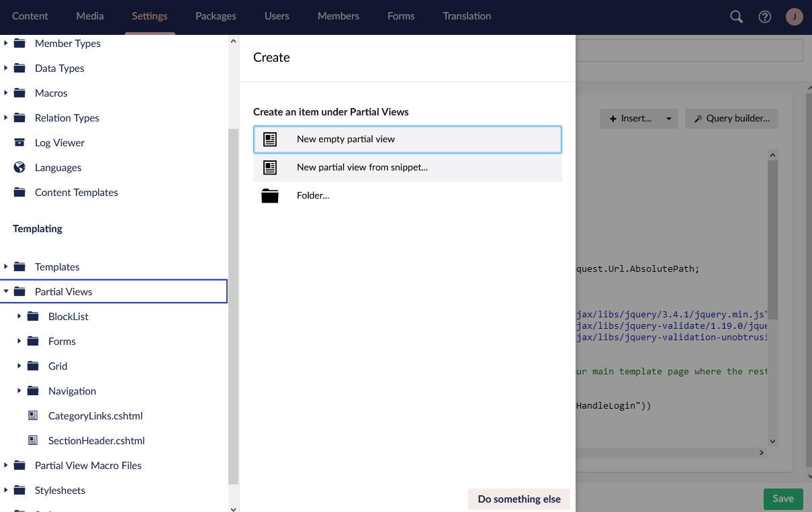This screenshot has height=512, width=812.
Task: Click the Query builder button
Action: [x=731, y=119]
